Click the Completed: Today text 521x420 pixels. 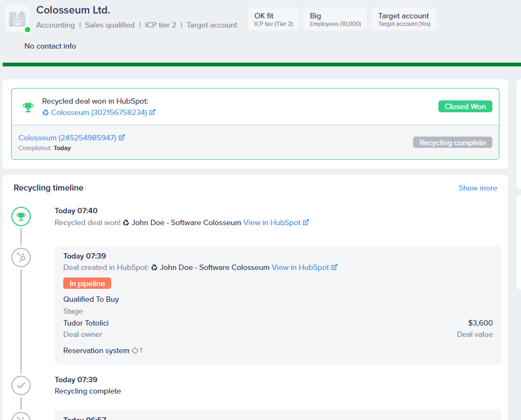(45, 148)
